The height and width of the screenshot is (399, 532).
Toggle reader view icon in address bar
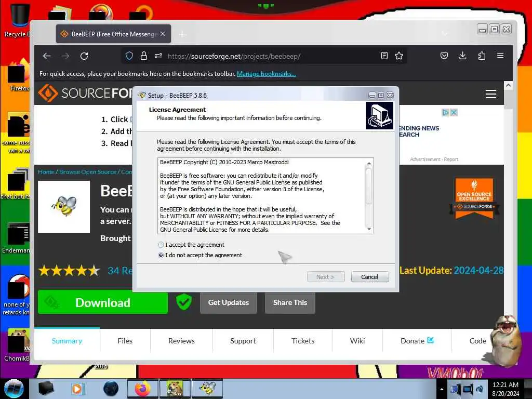384,56
